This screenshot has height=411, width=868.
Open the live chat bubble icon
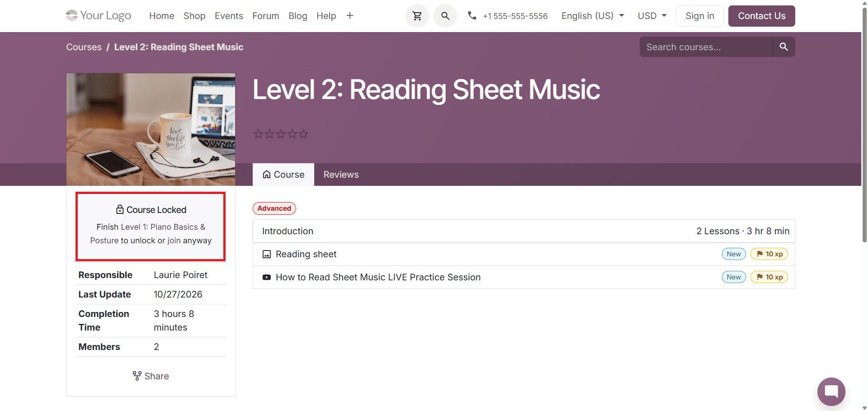(831, 391)
